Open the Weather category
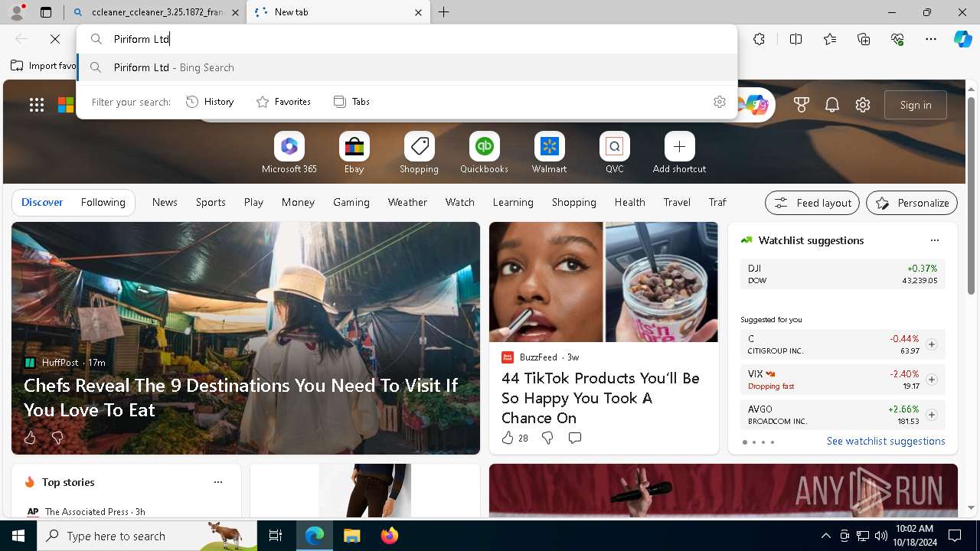Image resolution: width=980 pixels, height=551 pixels. pos(407,202)
